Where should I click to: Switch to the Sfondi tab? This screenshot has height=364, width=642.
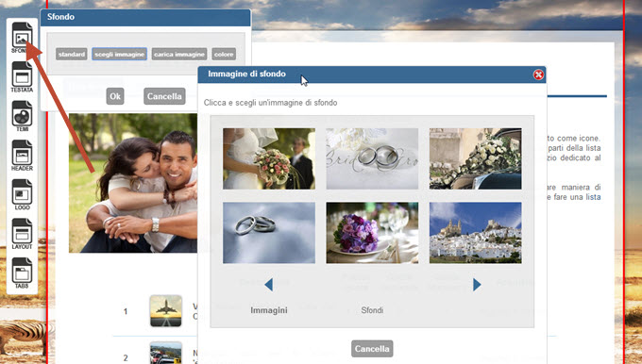tap(372, 310)
